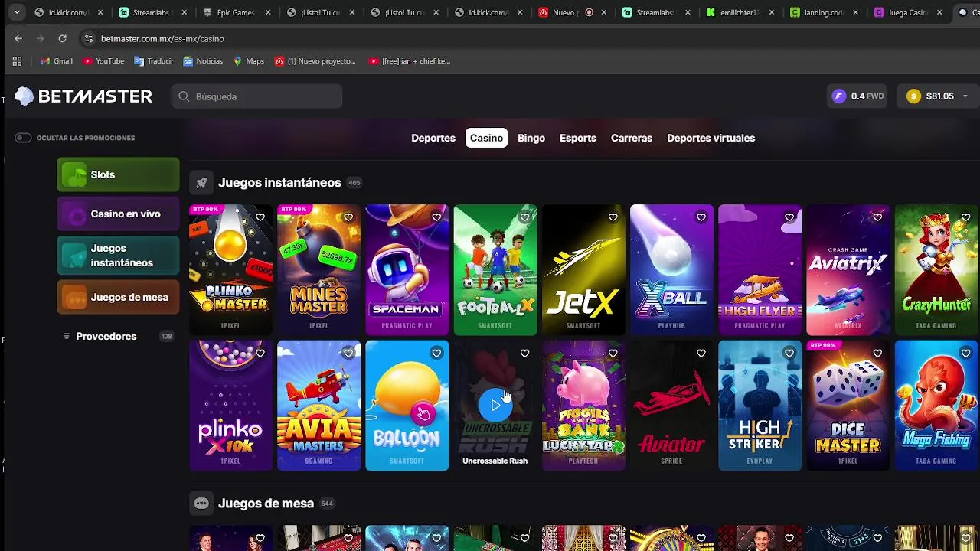Click the Proveedores filter lines icon
Image resolution: width=980 pixels, height=551 pixels.
pyautogui.click(x=67, y=336)
